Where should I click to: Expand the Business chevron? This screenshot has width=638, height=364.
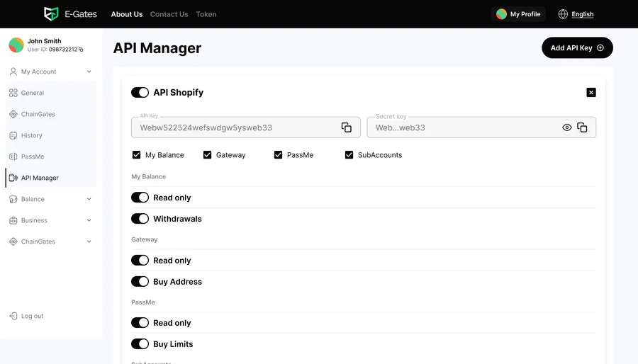click(x=89, y=220)
